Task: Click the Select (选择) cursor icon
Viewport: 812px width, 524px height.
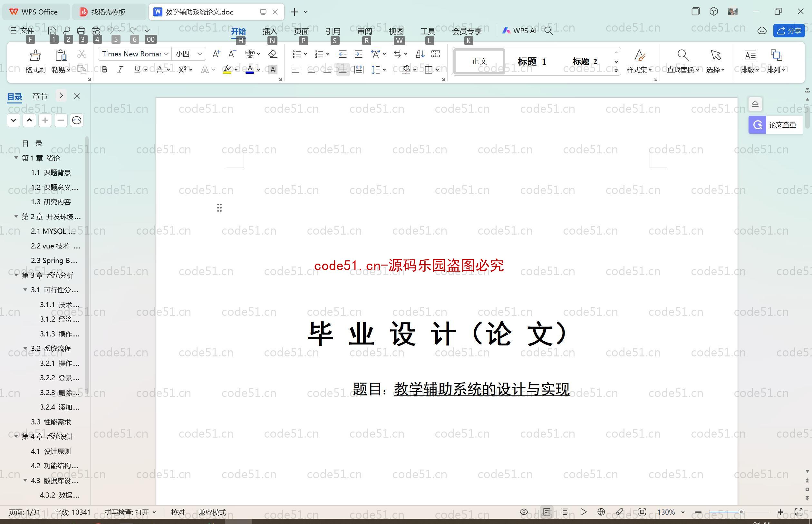Action: coord(715,55)
